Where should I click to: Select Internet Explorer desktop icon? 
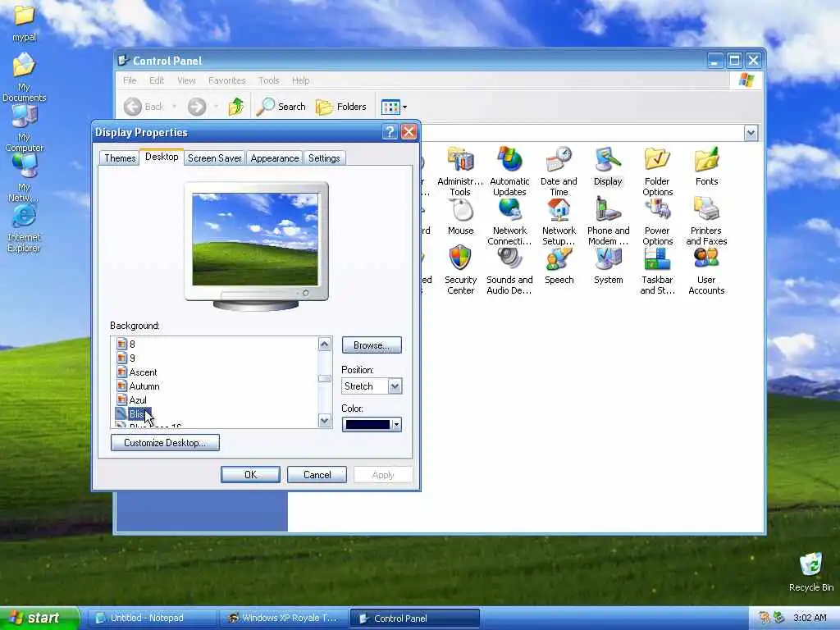(x=24, y=229)
